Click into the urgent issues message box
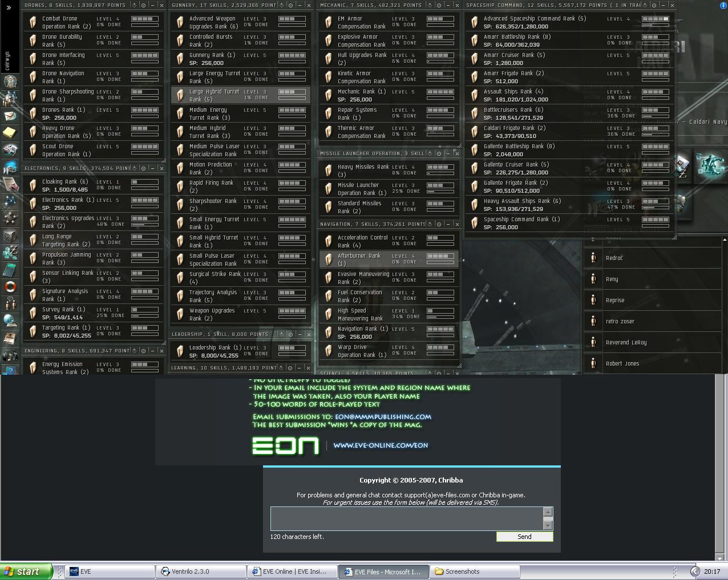 coord(407,518)
